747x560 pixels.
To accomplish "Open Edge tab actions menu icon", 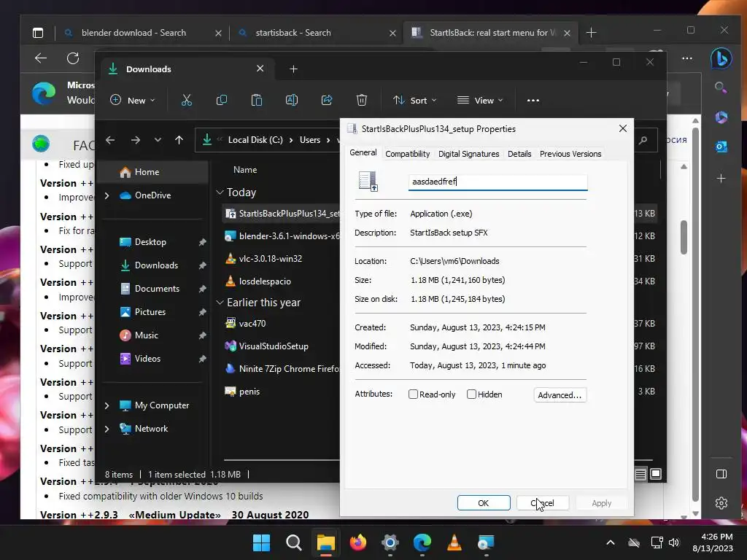I will tap(38, 32).
